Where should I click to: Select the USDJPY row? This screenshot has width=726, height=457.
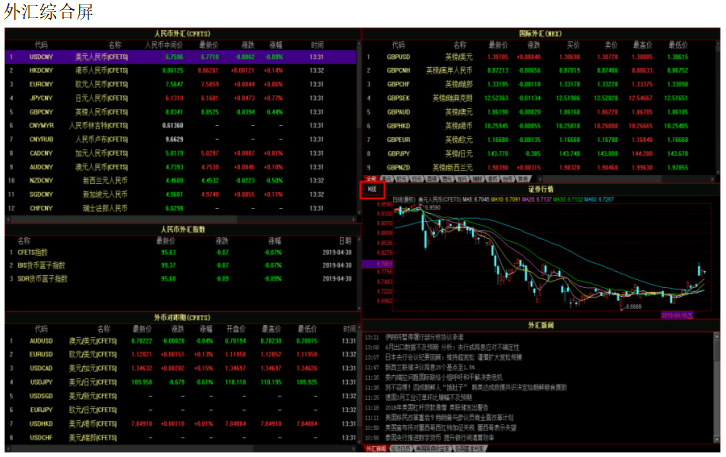[x=181, y=382]
